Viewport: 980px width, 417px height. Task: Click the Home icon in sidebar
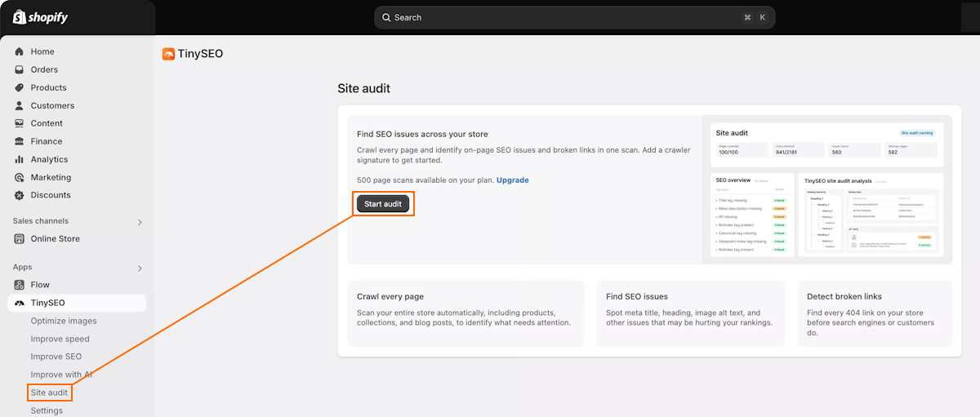click(20, 51)
